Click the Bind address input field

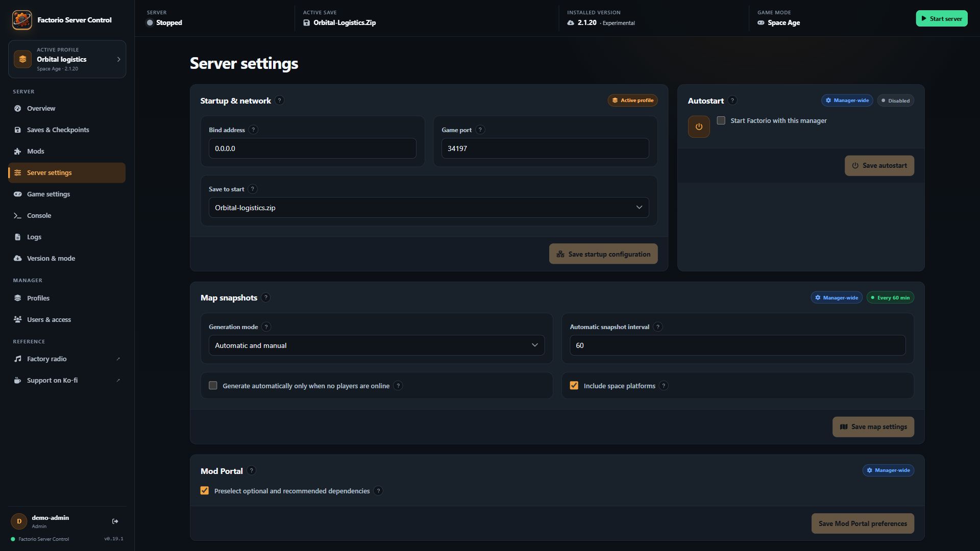click(312, 148)
